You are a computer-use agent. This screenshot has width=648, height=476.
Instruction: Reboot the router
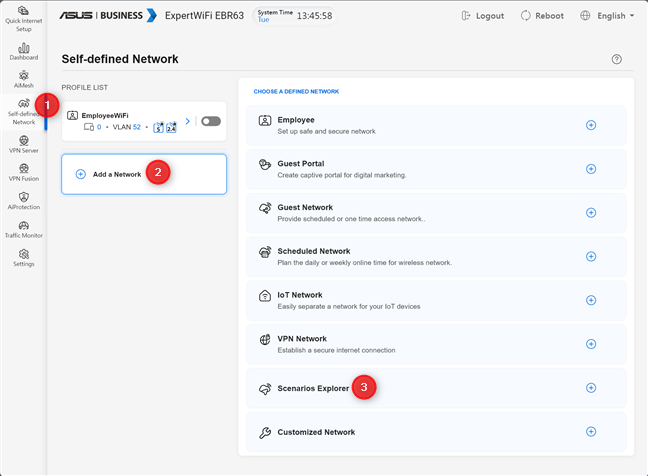tap(541, 16)
